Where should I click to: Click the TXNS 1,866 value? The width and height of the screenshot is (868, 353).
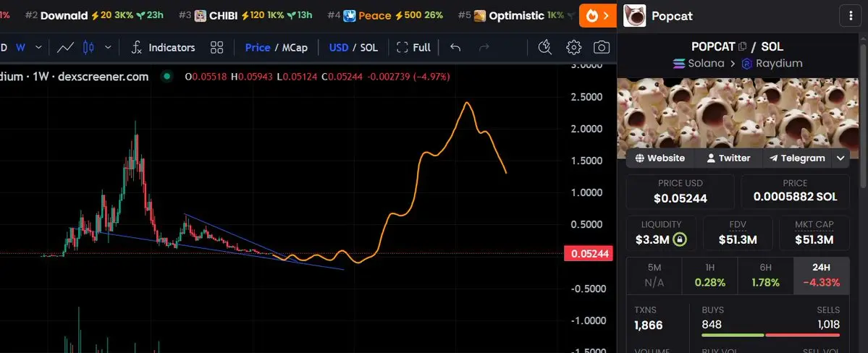click(x=648, y=325)
